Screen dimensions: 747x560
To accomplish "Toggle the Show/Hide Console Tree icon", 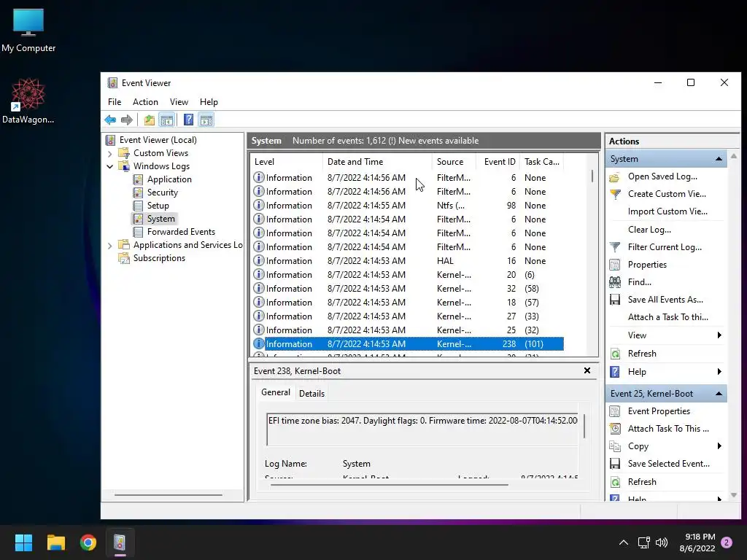I will (x=167, y=120).
